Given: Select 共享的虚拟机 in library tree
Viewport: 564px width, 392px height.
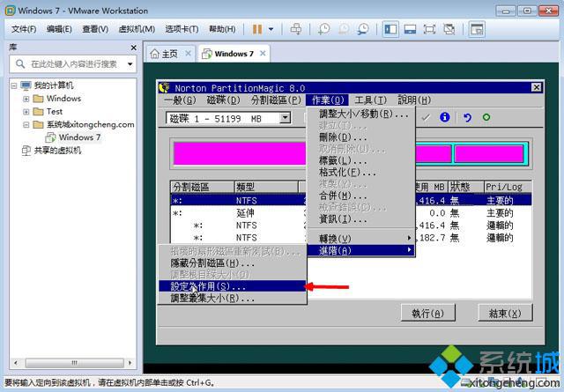Looking at the screenshot, I should point(57,151).
